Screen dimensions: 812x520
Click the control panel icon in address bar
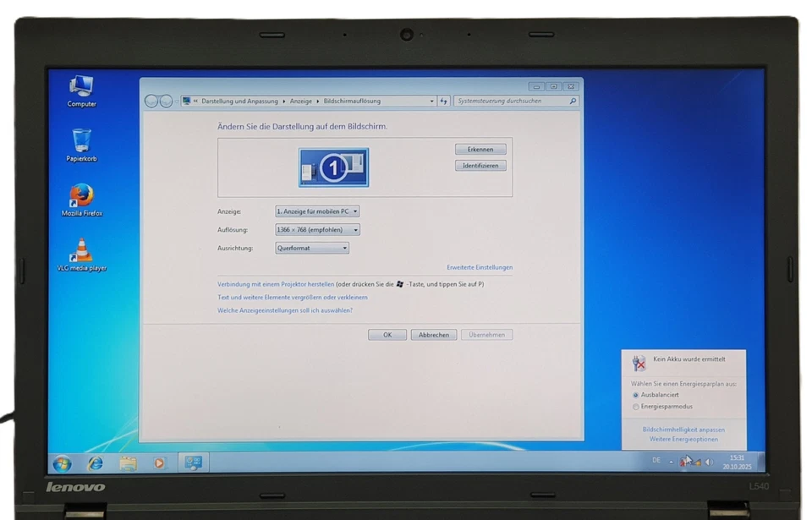coord(186,101)
